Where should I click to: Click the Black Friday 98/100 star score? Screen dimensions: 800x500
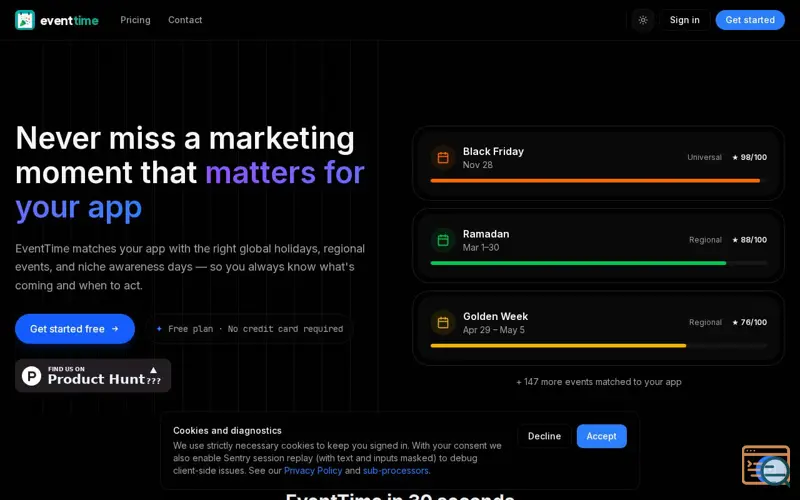[x=749, y=157]
